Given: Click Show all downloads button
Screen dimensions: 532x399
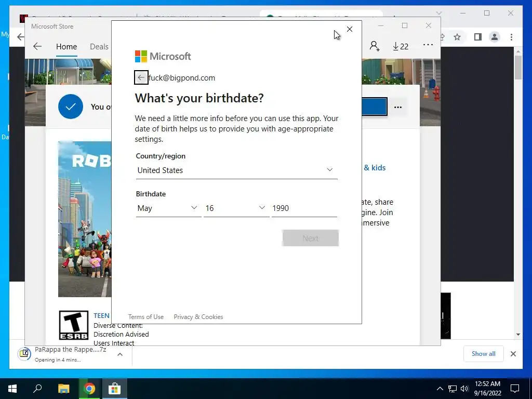Looking at the screenshot, I should tap(484, 354).
